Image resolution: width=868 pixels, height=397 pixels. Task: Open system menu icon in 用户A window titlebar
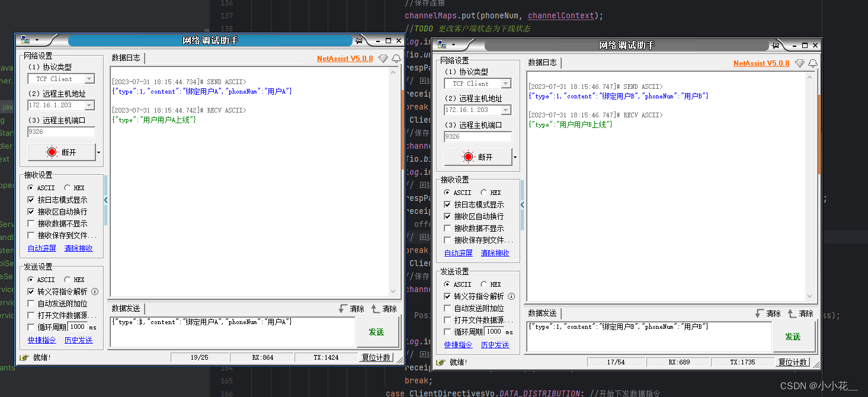tap(25, 40)
